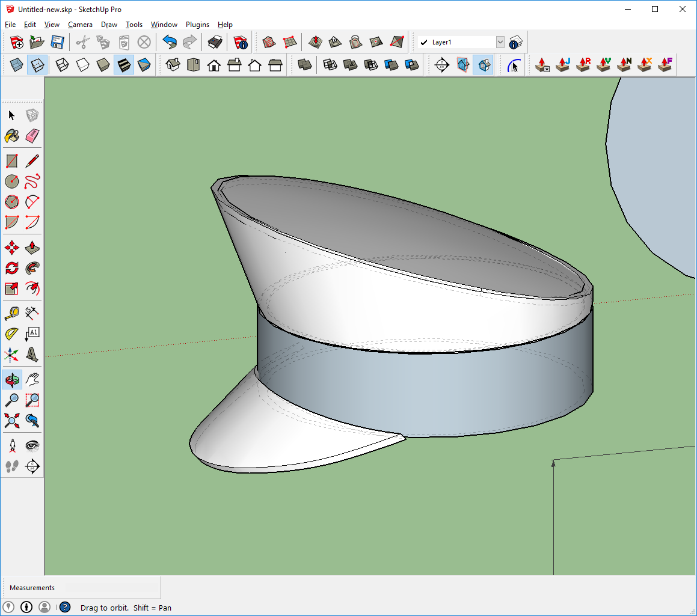Click the Measurements input box

pos(112,588)
